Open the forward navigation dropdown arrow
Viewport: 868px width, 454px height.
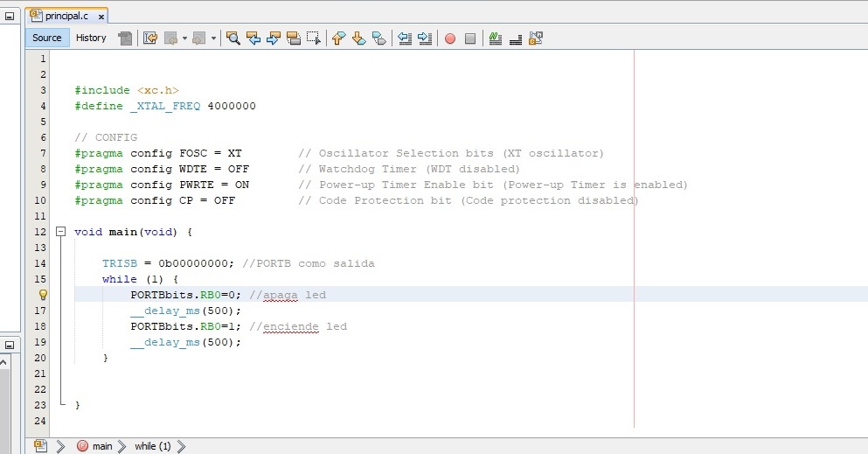pos(213,38)
